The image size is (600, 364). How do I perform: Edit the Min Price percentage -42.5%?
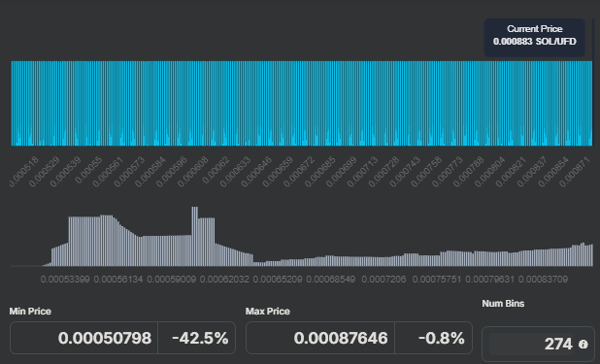click(197, 338)
